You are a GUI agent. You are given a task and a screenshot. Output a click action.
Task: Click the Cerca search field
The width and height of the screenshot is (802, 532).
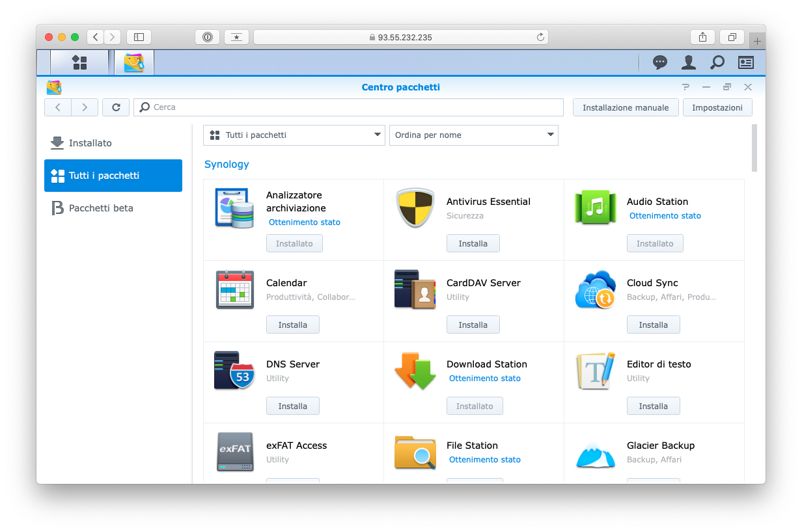click(348, 107)
